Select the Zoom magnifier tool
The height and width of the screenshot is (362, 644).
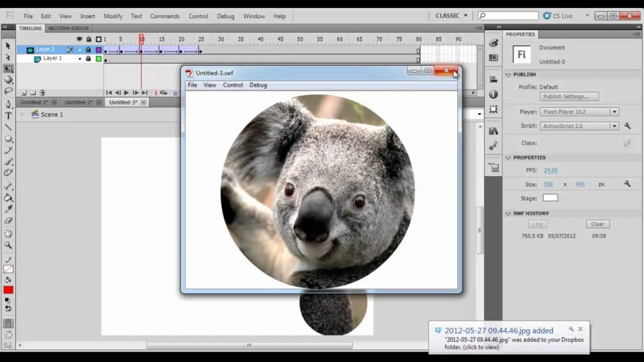8,245
